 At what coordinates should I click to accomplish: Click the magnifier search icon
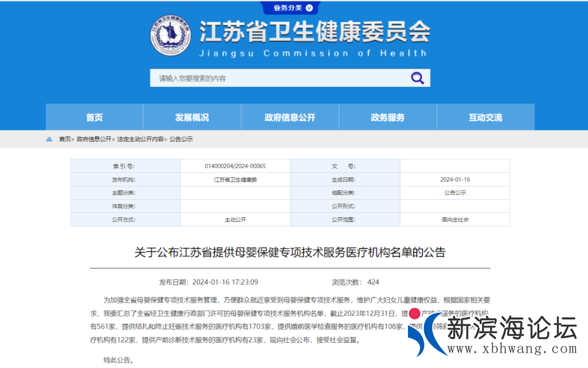[x=417, y=78]
